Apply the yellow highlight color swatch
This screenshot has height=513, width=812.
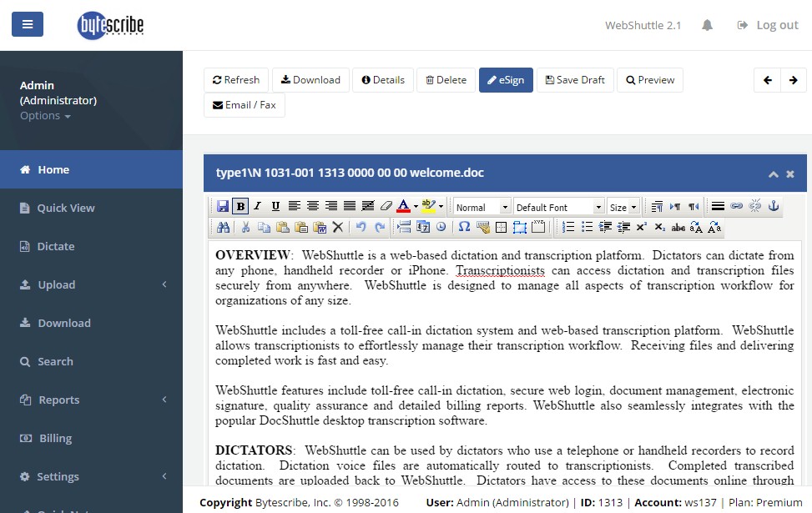tap(429, 205)
